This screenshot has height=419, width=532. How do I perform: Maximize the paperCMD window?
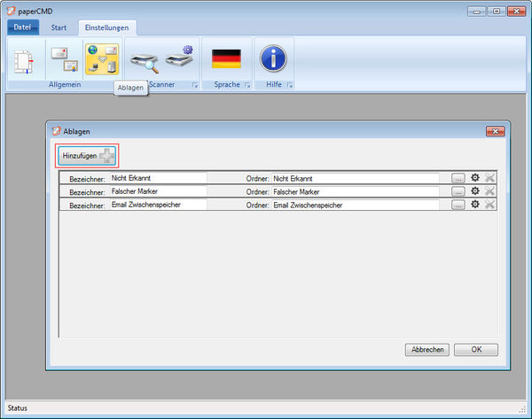point(496,12)
